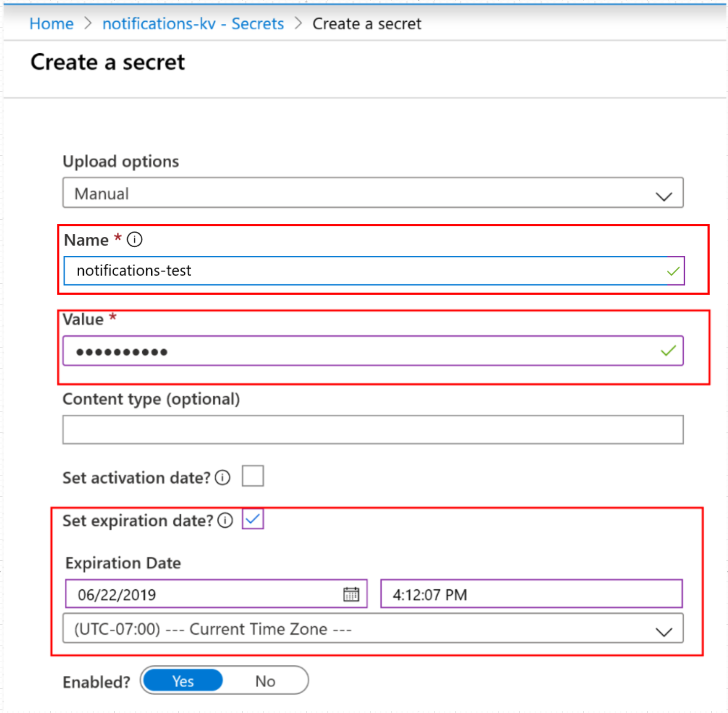
Task: Click the calendar icon for Expiration Date
Action: click(x=351, y=594)
